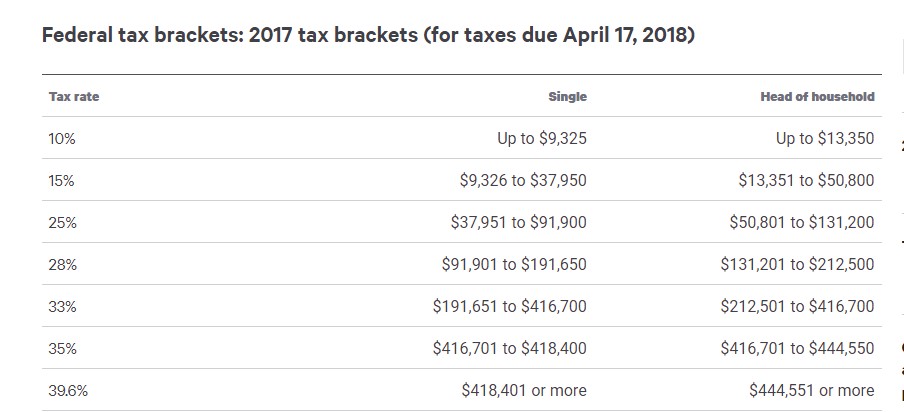
Task: Click the 28% tax rate cell
Action: click(x=62, y=265)
